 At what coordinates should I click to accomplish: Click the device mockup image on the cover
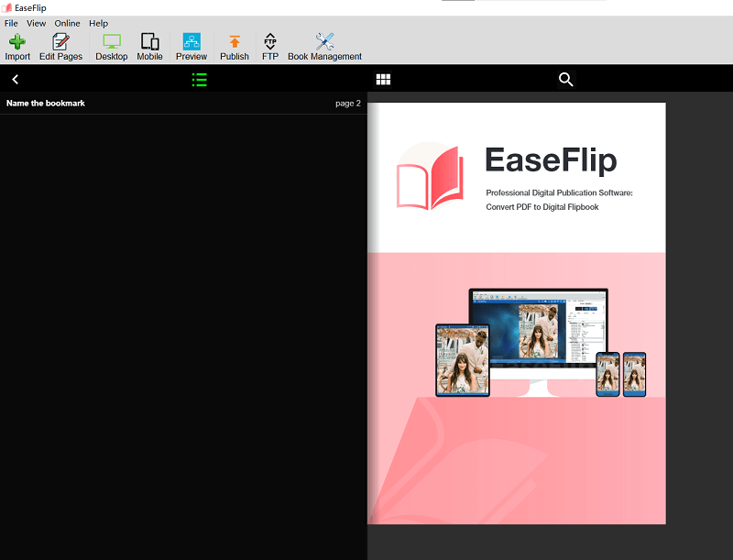[540, 343]
